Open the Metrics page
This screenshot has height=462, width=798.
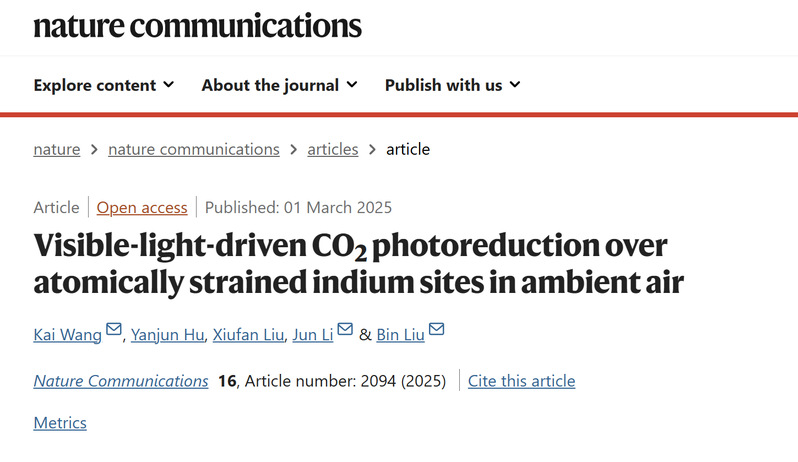pos(60,423)
